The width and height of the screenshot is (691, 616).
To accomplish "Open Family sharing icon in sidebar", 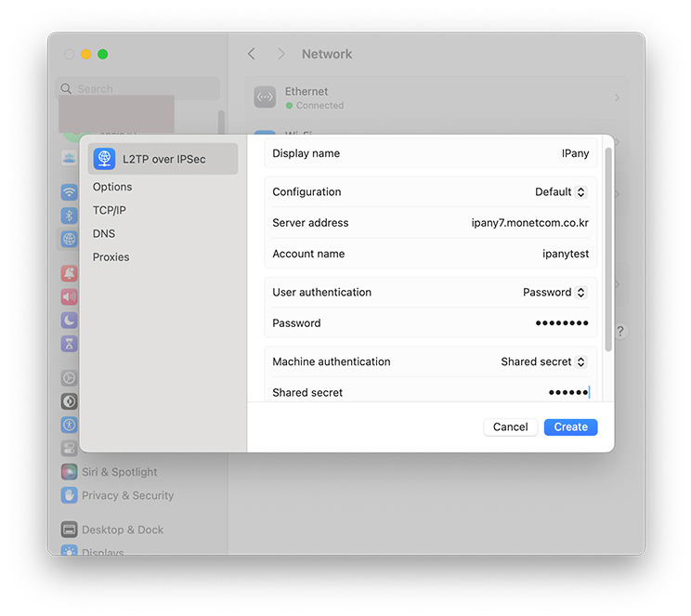I will (69, 157).
